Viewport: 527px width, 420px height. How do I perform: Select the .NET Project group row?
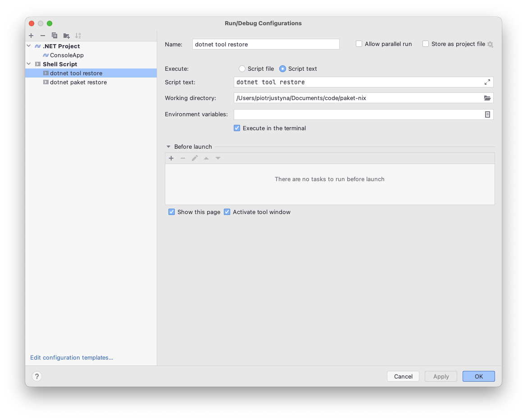91,46
